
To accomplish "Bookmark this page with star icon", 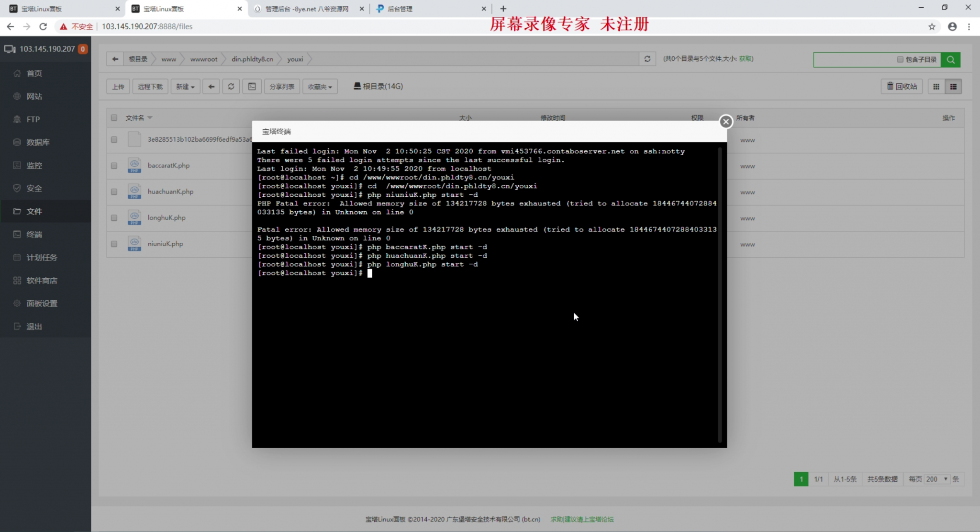I will click(931, 27).
